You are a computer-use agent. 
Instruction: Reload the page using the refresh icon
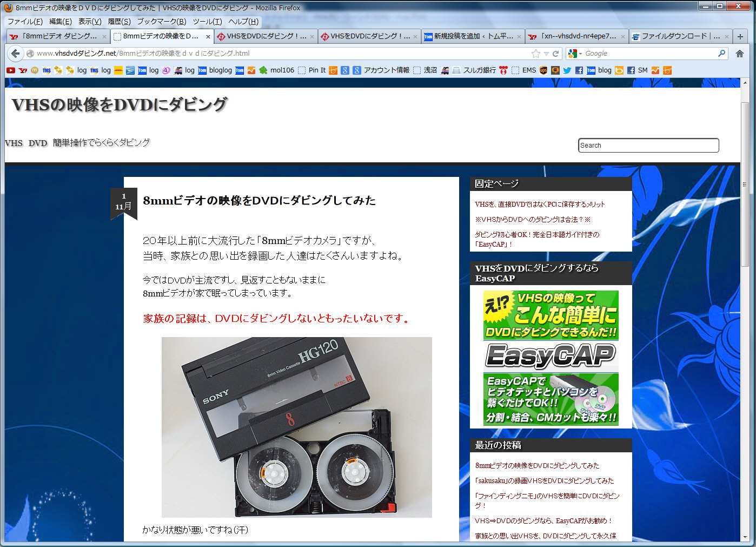555,54
